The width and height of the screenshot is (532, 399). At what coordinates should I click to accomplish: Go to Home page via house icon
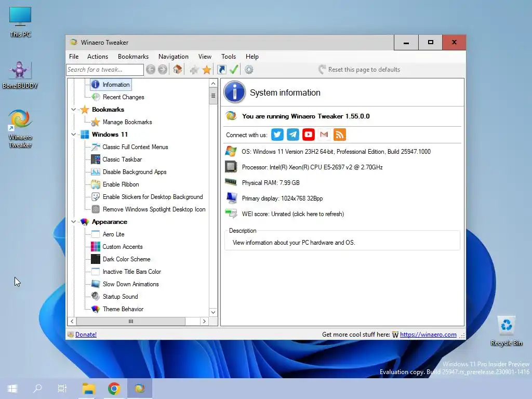click(x=178, y=70)
